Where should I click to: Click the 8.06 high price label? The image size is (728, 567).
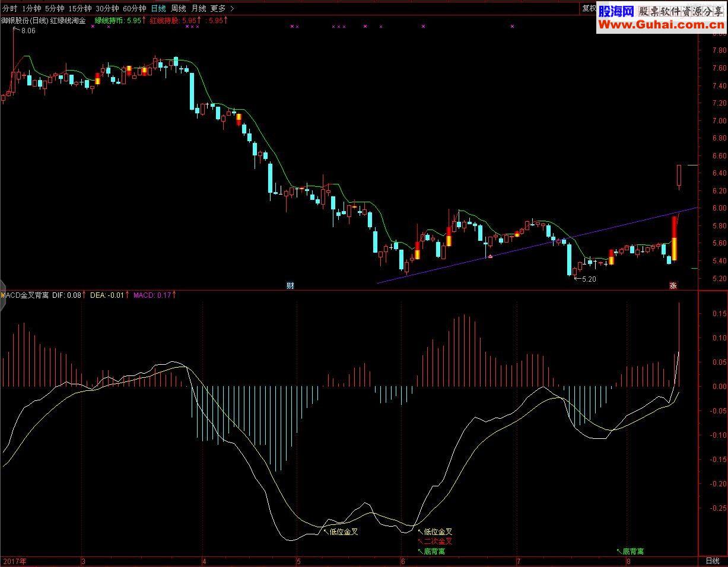pos(28,31)
